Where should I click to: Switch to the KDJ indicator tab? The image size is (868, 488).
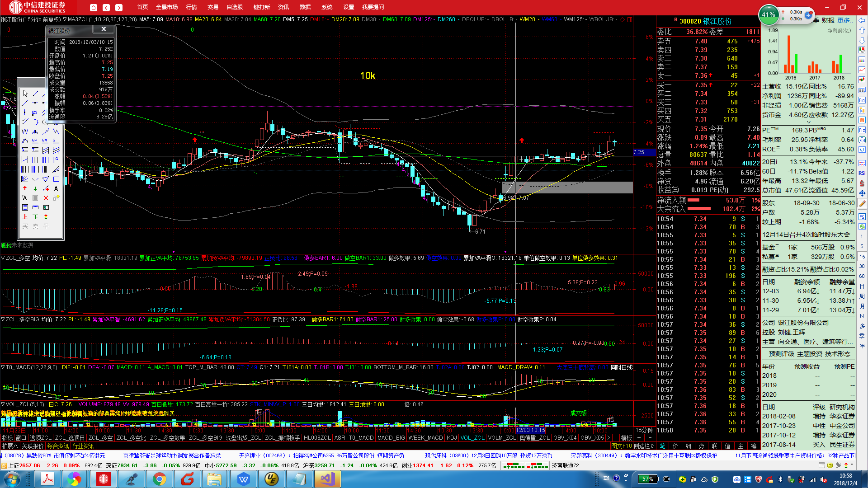[x=452, y=438]
